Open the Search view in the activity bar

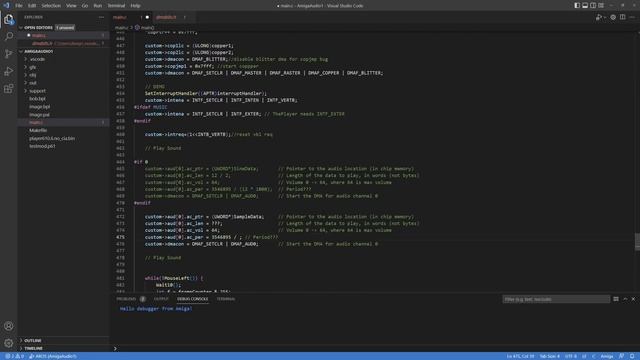pos(9,36)
